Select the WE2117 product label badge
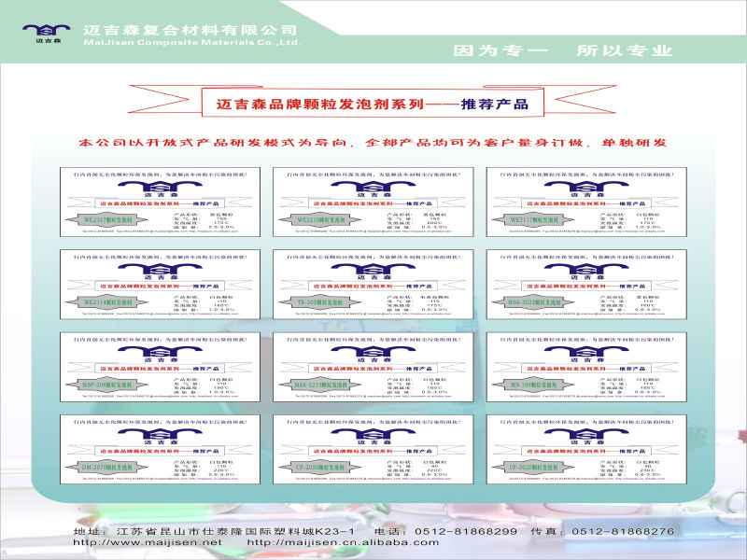 tap(533, 220)
